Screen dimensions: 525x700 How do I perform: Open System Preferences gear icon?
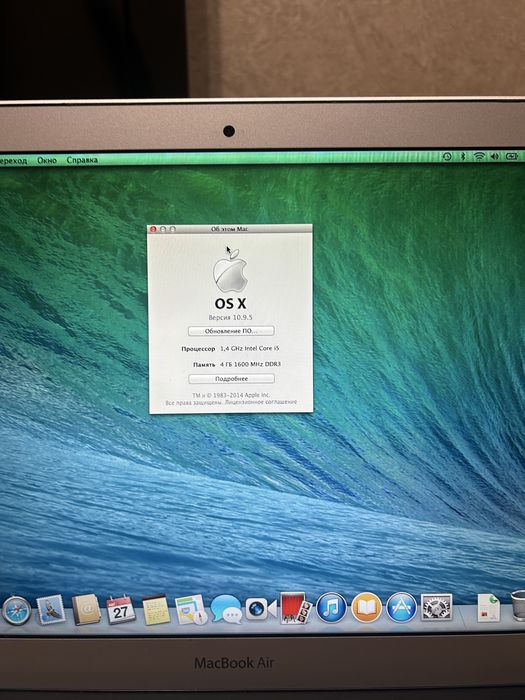click(437, 607)
